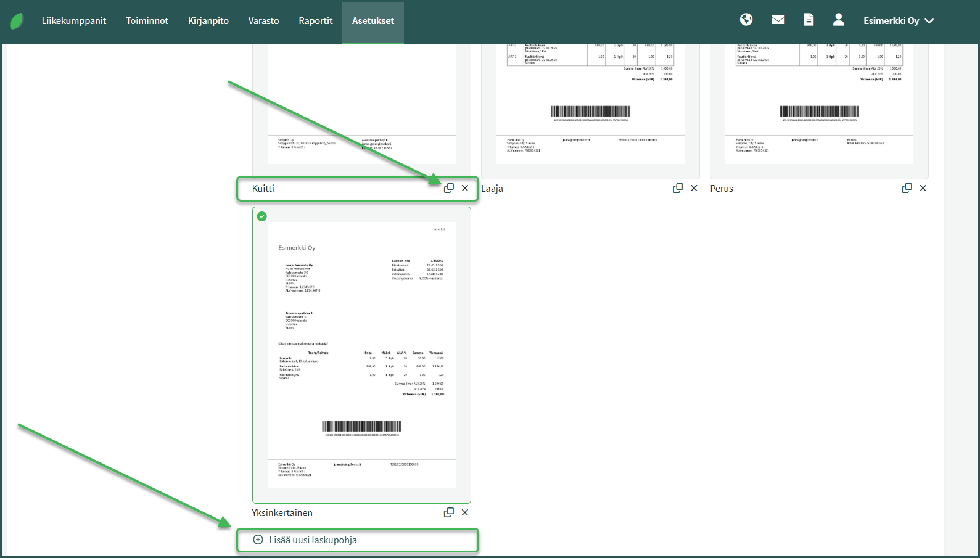Open the Liikekumppanit menu

coord(74,21)
